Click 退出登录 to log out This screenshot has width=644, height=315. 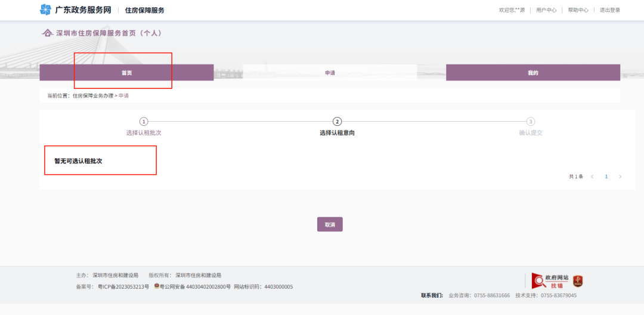(x=610, y=10)
